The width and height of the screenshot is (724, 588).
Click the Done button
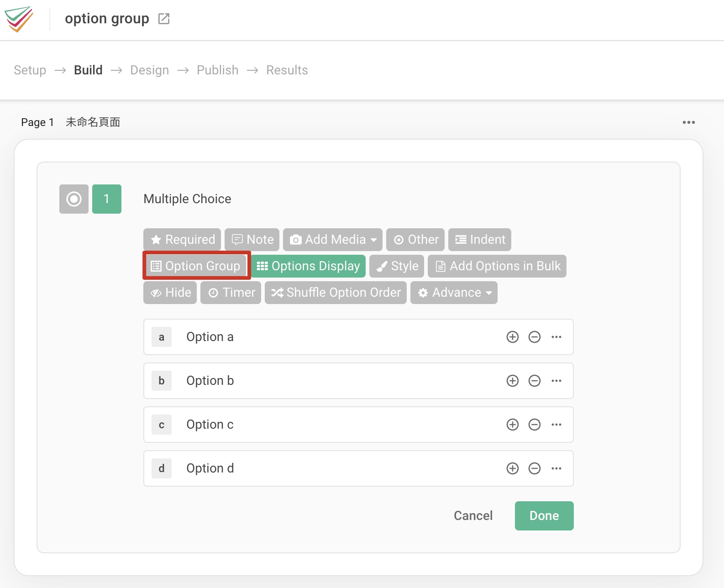544,515
